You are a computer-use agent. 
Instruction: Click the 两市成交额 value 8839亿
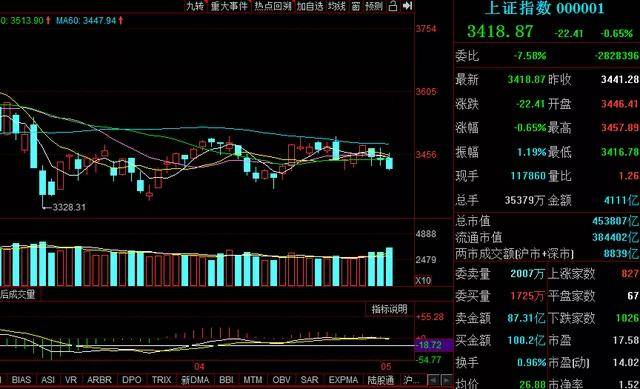[621, 253]
